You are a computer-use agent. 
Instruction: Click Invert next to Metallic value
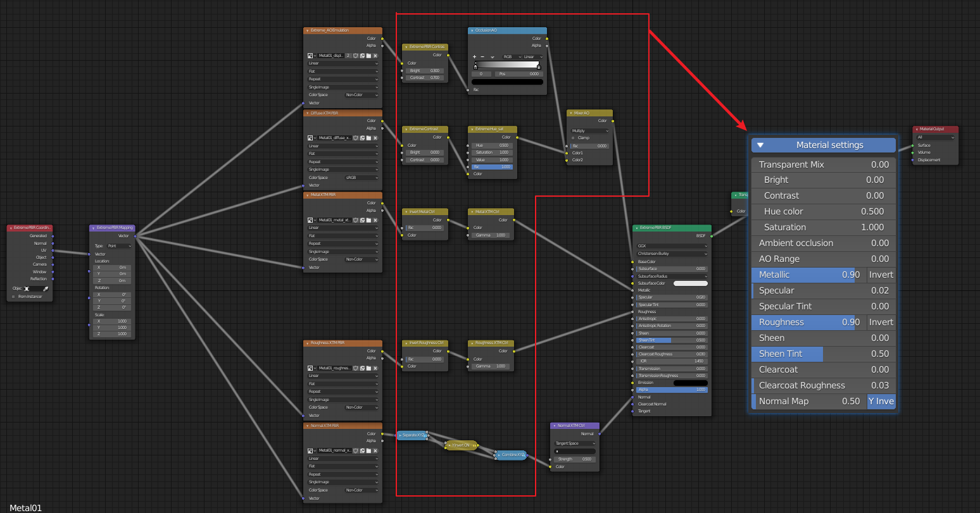tap(881, 275)
